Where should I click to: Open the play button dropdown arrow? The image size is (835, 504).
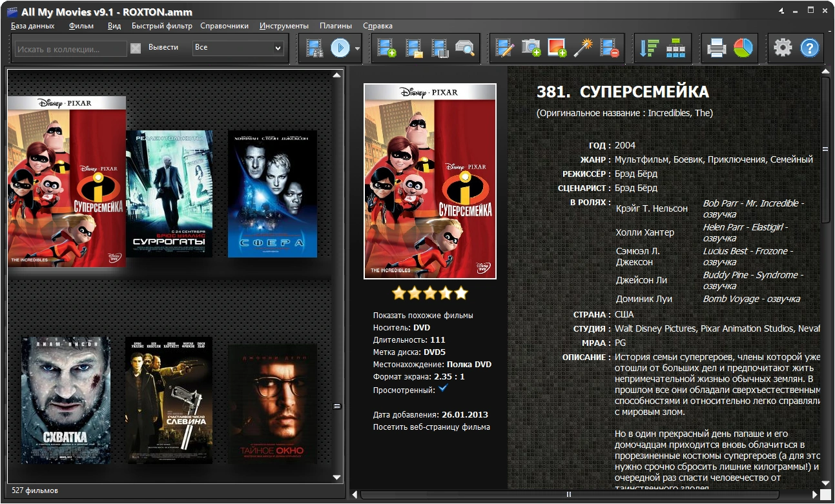357,48
